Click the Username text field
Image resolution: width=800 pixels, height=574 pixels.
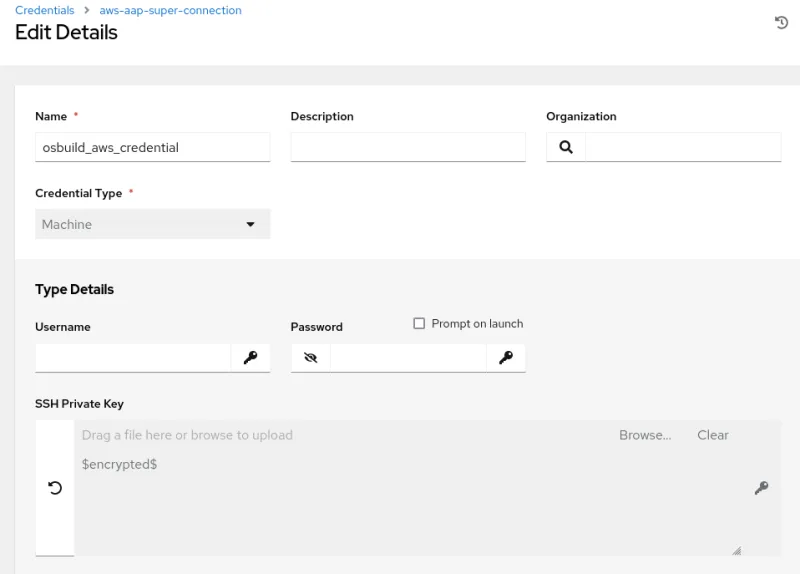tap(133, 357)
